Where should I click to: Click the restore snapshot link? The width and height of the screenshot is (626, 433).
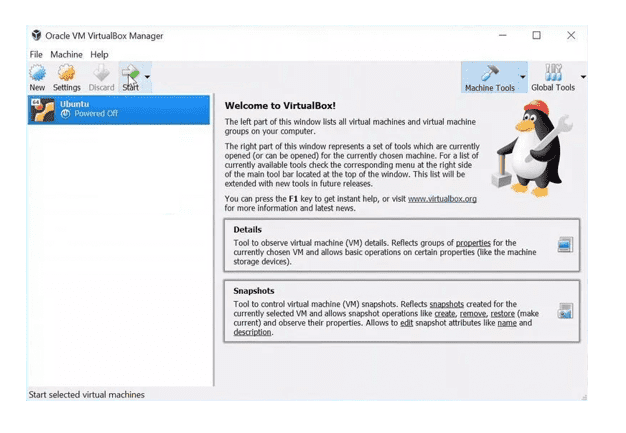(x=502, y=314)
